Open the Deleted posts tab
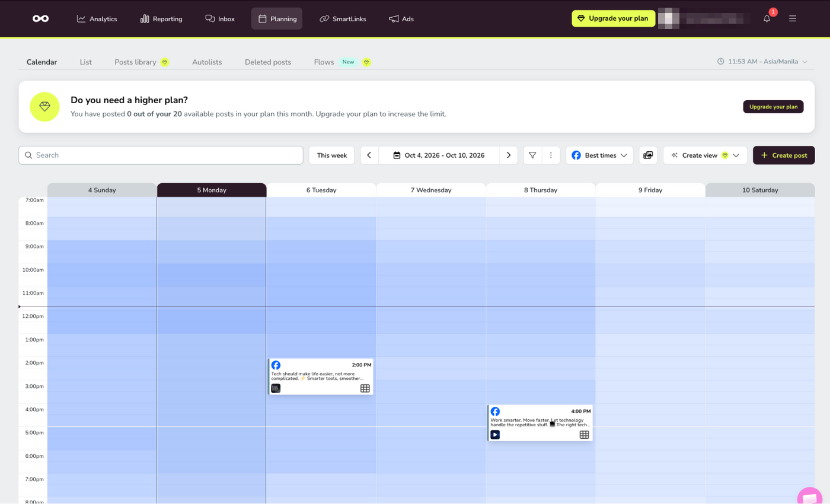Viewport: 830px width, 504px height. pyautogui.click(x=268, y=62)
